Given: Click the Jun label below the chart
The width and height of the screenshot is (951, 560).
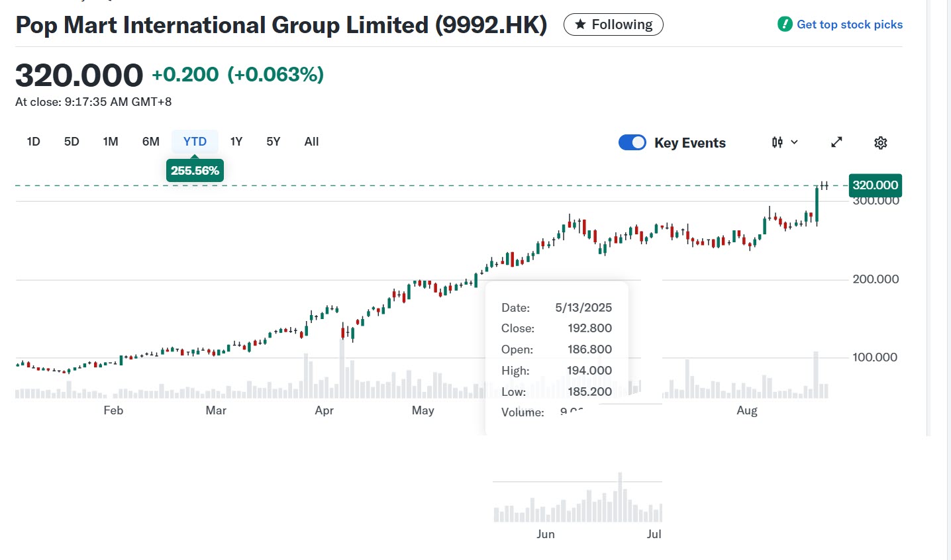Looking at the screenshot, I should (x=546, y=534).
